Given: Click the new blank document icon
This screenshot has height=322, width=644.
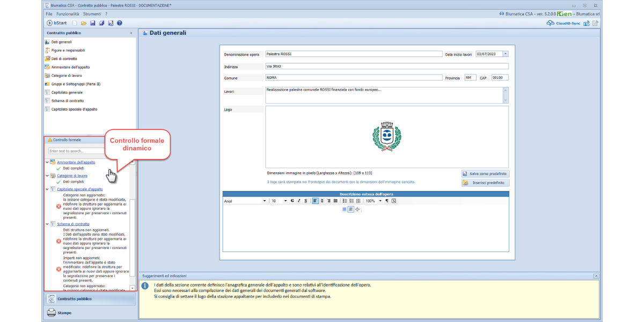Looking at the screenshot, I should click(x=75, y=23).
